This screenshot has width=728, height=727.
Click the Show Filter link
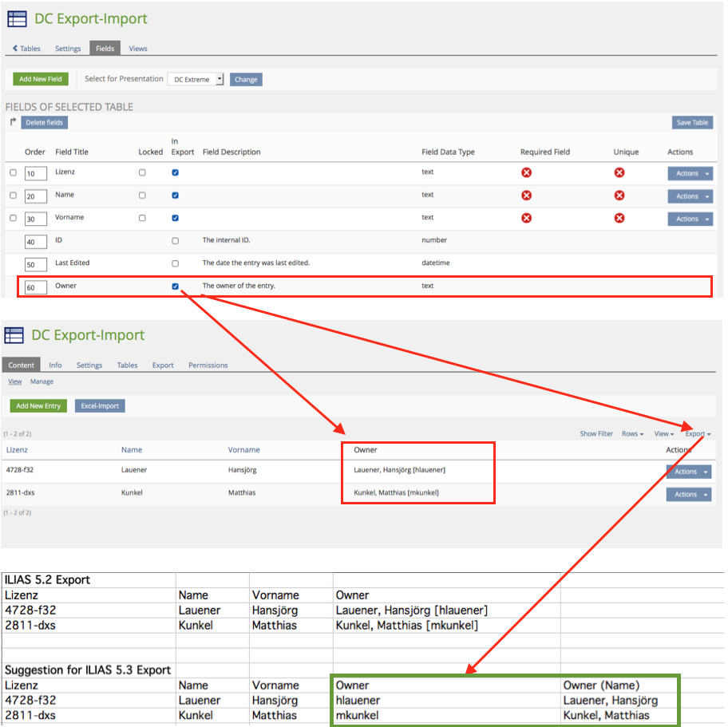(x=596, y=434)
